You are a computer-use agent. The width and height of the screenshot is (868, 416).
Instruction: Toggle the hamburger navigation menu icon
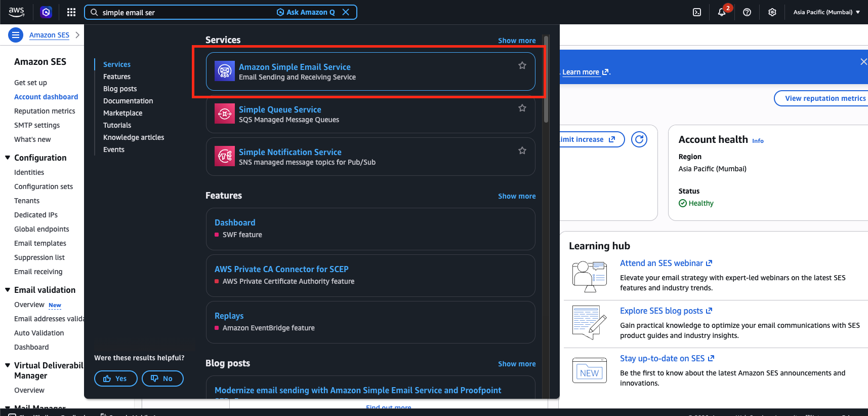pyautogui.click(x=16, y=35)
